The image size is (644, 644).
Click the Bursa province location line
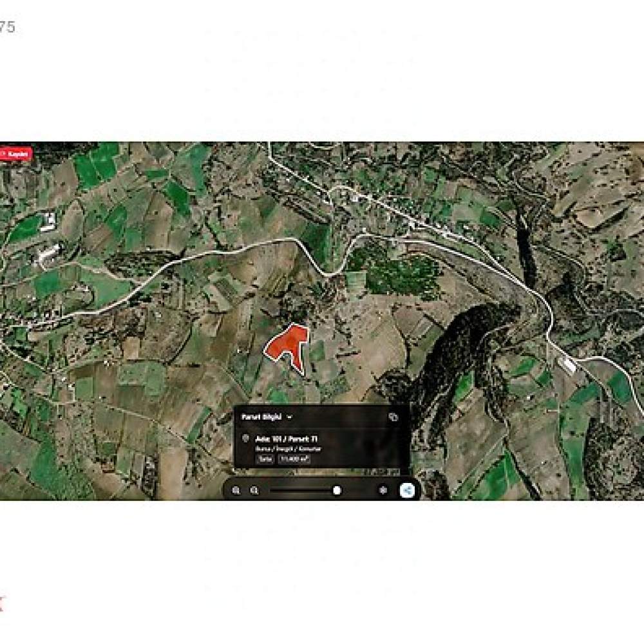pyautogui.click(x=288, y=449)
